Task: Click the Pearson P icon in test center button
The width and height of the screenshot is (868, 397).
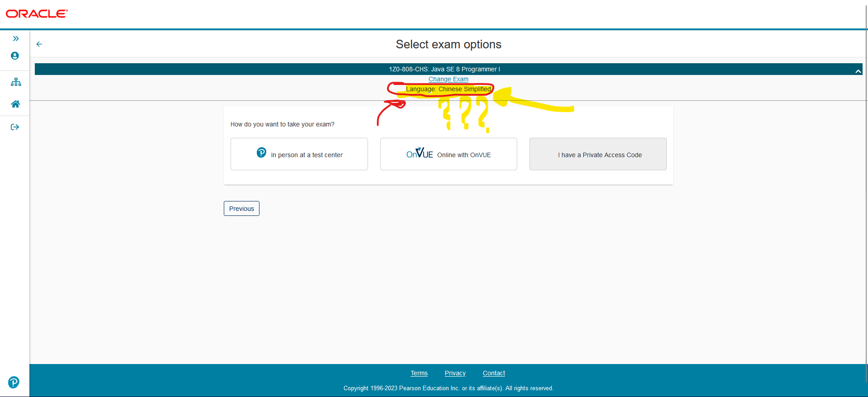Action: (261, 153)
